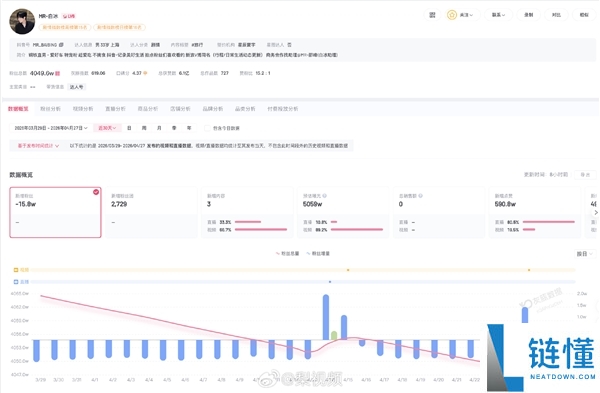This screenshot has width=600, height=393.
Task: Click the star follow icon
Action: pyautogui.click(x=452, y=15)
